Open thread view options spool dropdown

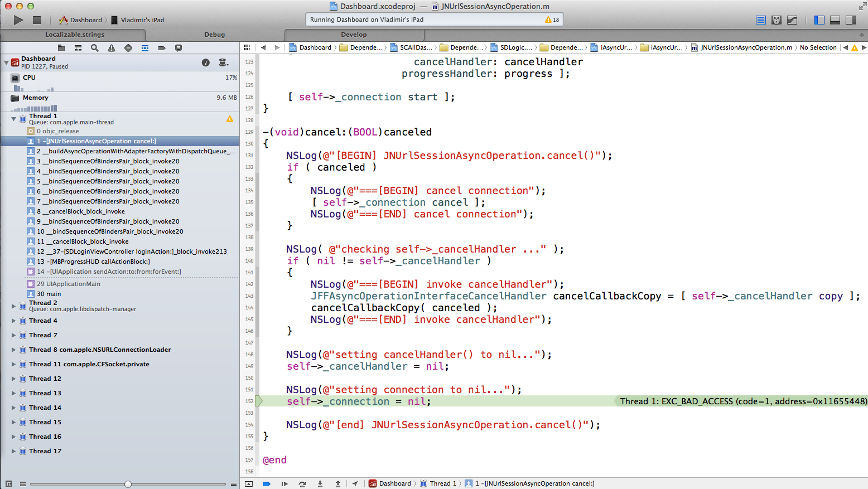pos(224,62)
